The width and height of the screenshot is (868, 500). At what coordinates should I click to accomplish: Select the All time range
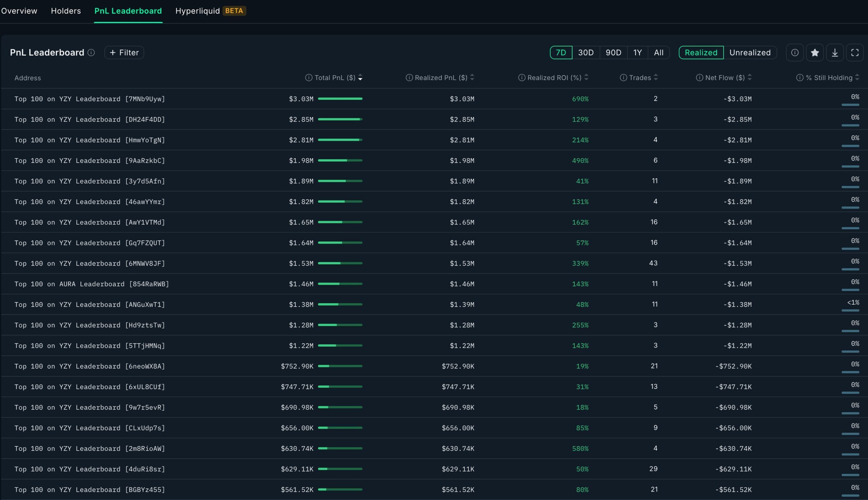[658, 53]
